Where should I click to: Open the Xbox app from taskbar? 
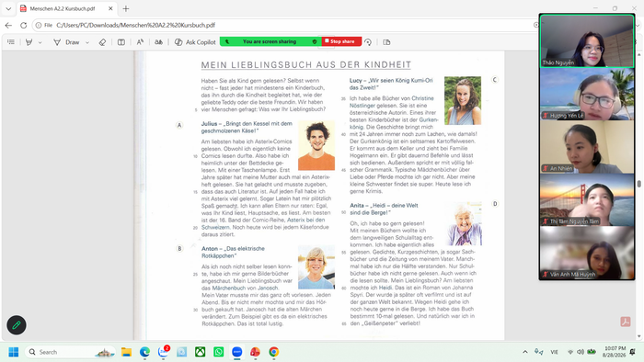pyautogui.click(x=200, y=352)
